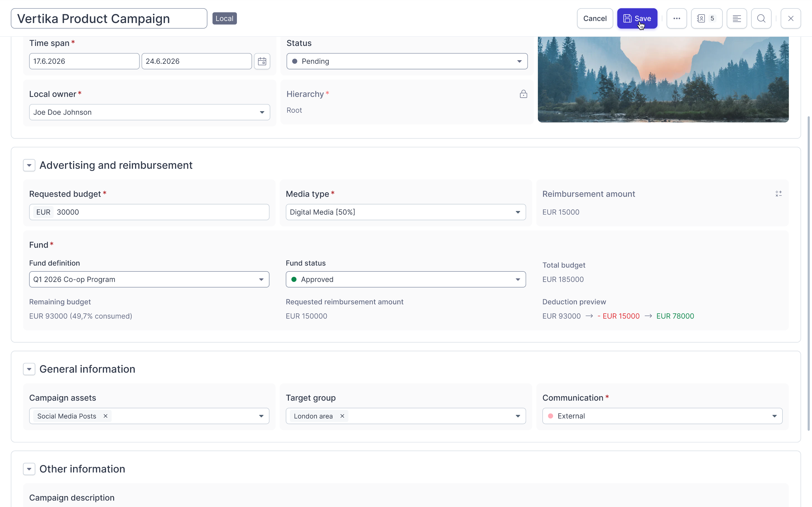This screenshot has height=507, width=812.
Task: Click the EUR 185000 total budget value
Action: (563, 279)
